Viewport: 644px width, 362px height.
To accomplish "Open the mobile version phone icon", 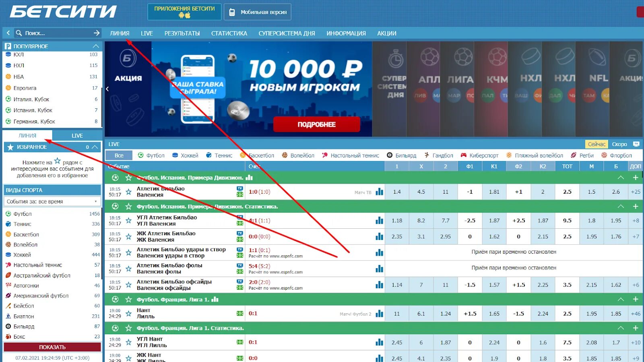I will point(232,12).
